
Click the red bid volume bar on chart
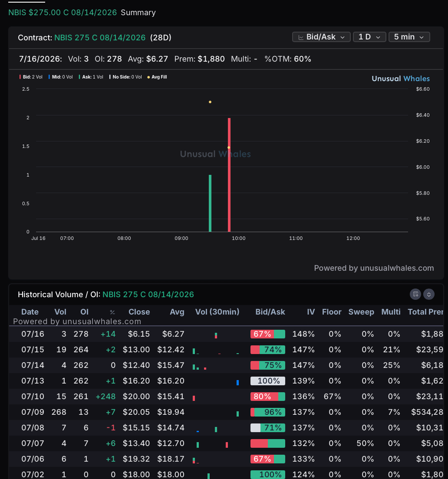click(229, 175)
